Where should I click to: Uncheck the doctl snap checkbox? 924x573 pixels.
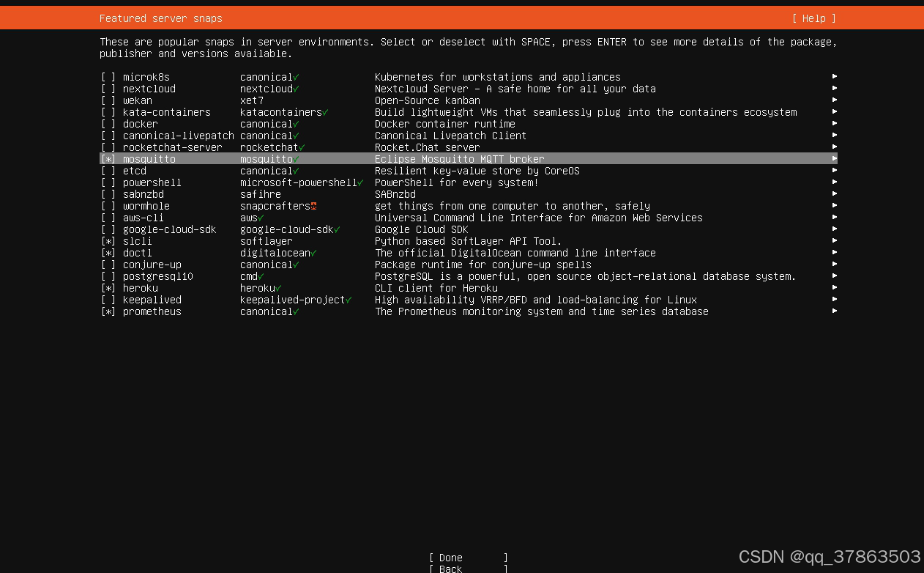[x=108, y=253]
